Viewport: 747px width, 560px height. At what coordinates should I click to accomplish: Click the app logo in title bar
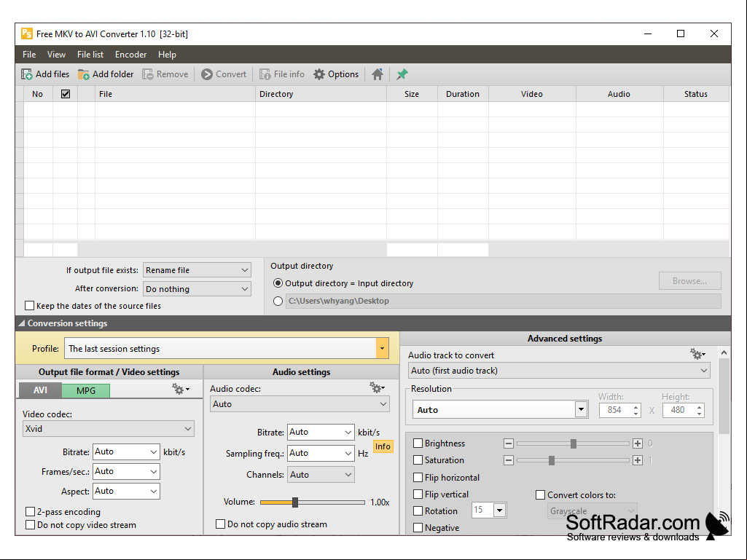(27, 33)
